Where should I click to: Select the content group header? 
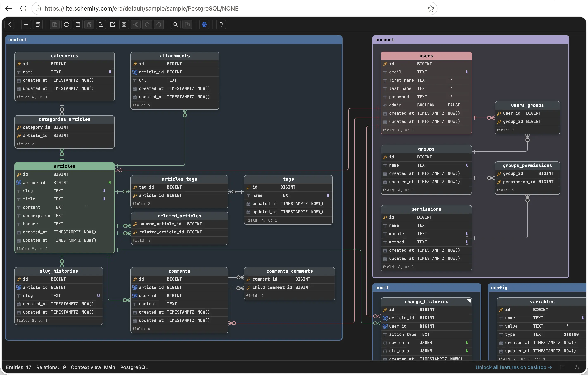(x=174, y=40)
